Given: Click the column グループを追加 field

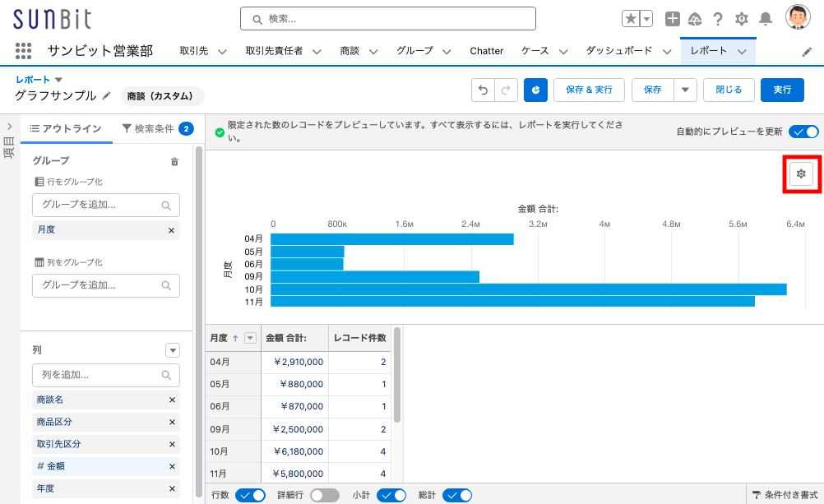Looking at the screenshot, I should pos(105,285).
